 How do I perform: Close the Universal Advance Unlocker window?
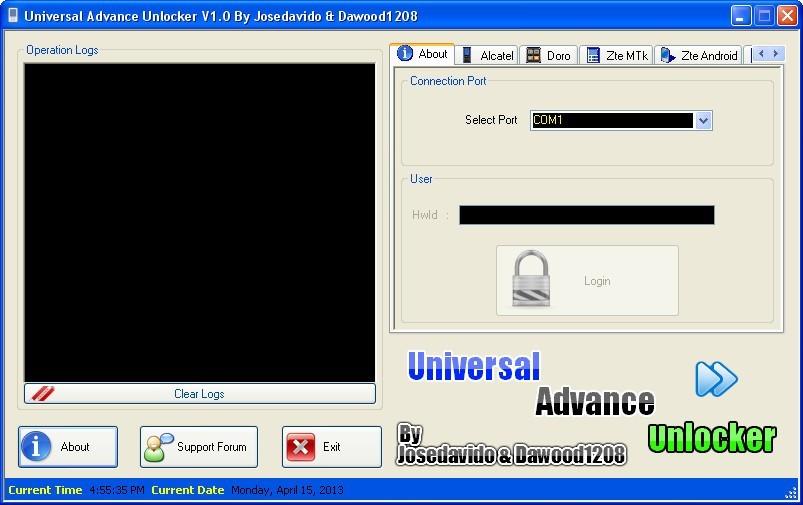click(787, 16)
